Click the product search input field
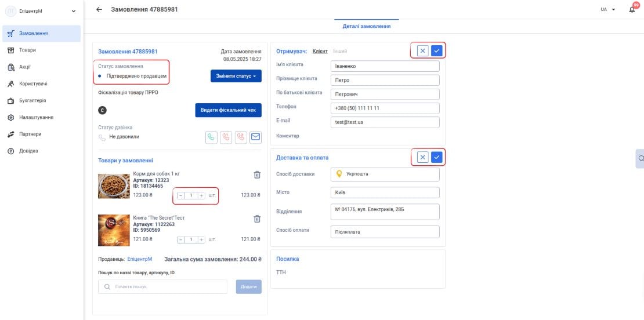The height and width of the screenshot is (320, 644). tap(162, 287)
